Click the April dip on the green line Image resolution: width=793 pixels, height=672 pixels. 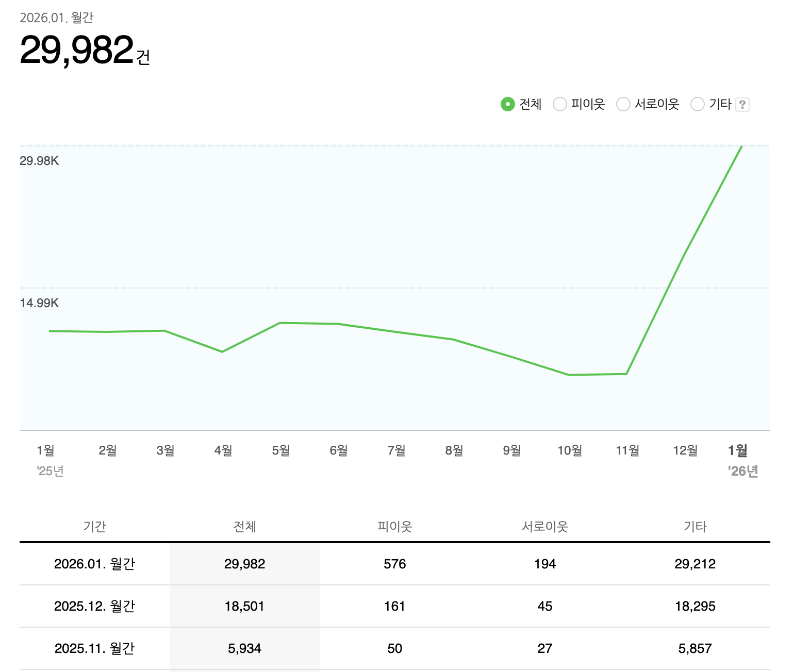[x=223, y=351]
